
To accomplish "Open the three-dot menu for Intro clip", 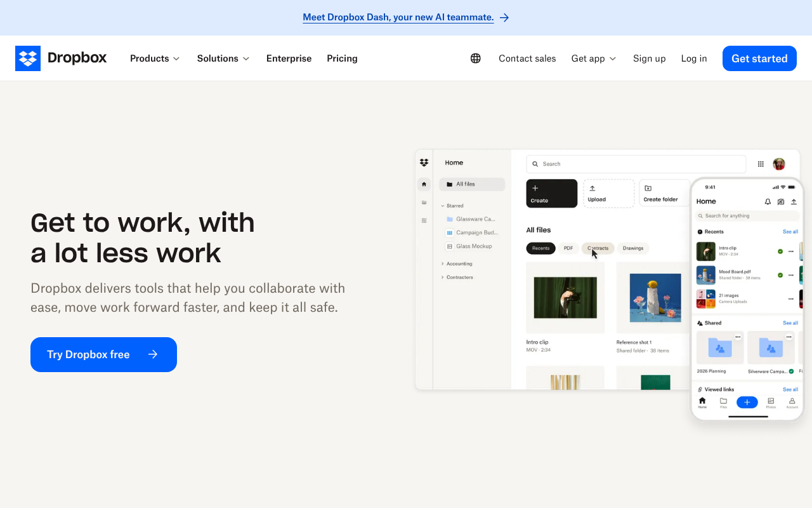I will tap(791, 251).
